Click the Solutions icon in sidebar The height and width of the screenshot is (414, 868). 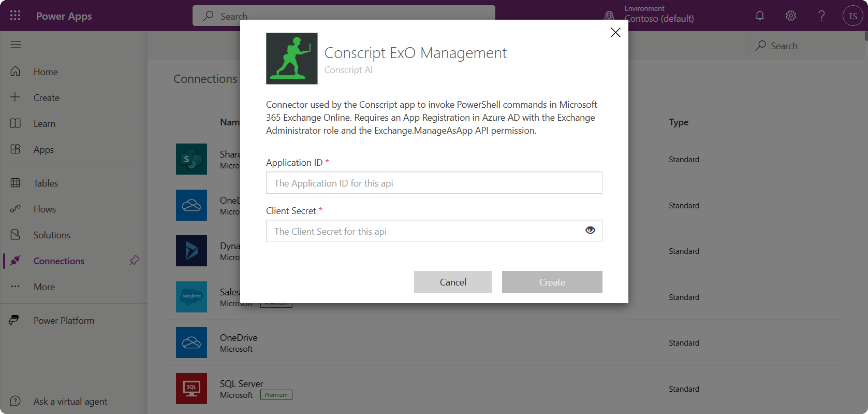pyautogui.click(x=16, y=235)
